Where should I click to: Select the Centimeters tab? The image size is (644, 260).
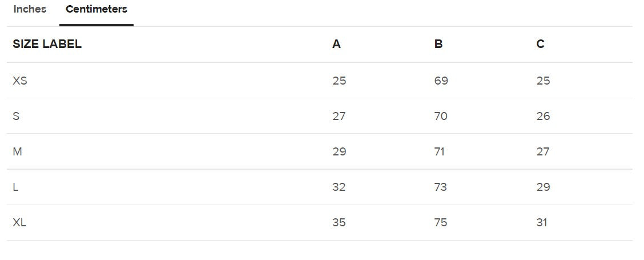click(x=96, y=10)
